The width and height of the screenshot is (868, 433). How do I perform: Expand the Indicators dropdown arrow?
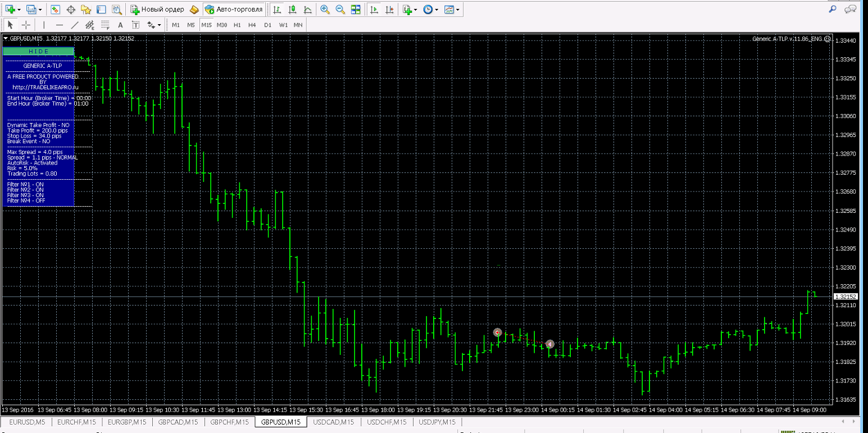point(416,10)
